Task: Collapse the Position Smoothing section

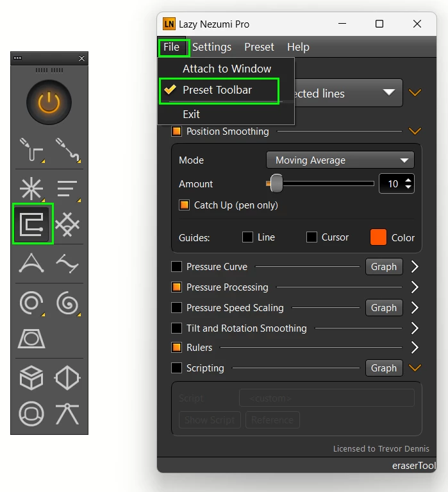Action: coord(415,131)
